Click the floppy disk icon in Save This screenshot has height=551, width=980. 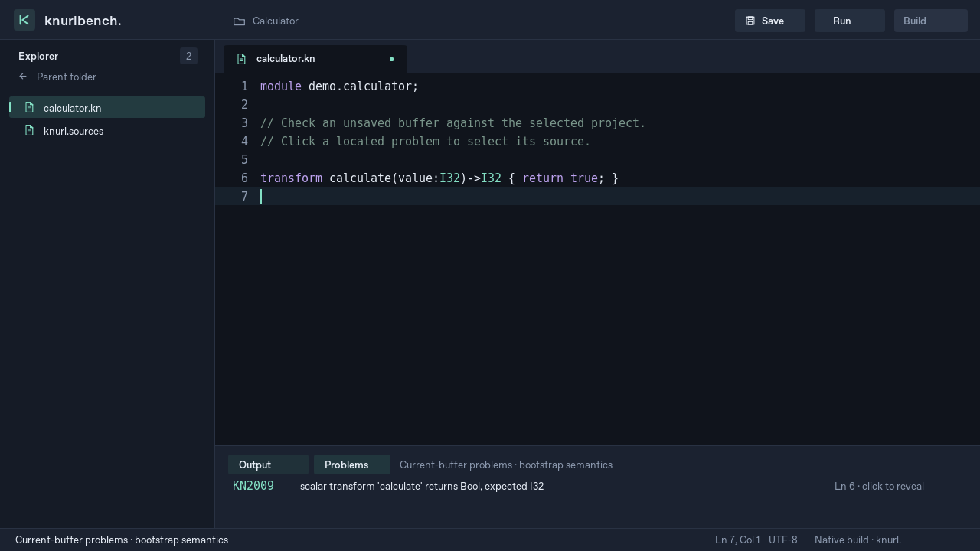[x=750, y=21]
